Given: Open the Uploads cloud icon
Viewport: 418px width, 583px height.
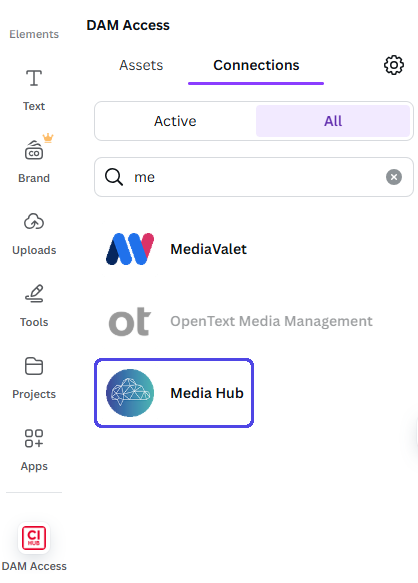Looking at the screenshot, I should 34,222.
